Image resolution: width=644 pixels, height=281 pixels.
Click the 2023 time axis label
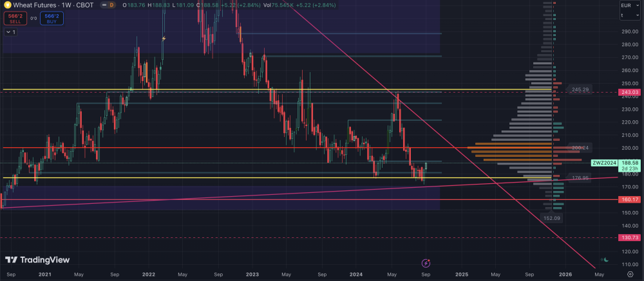coord(253,274)
